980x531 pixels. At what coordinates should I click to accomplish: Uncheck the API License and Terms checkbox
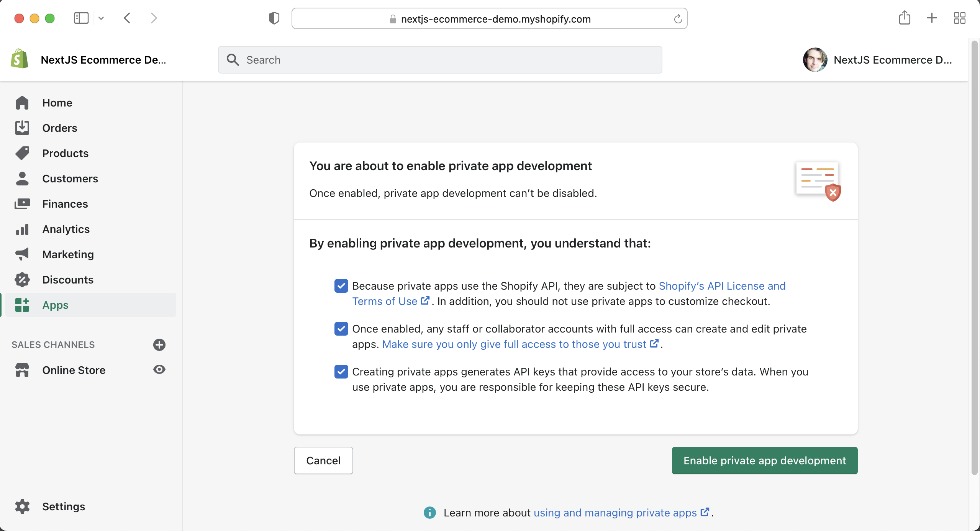click(341, 286)
